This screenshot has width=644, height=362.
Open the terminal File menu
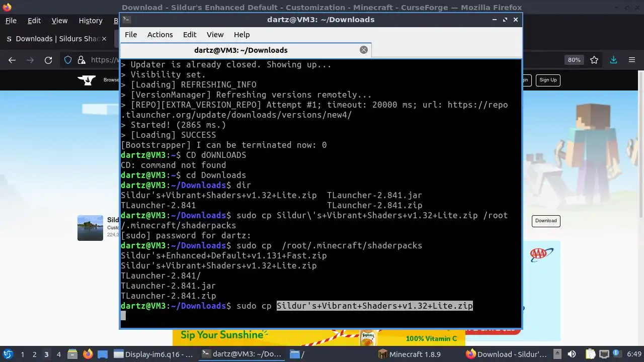coord(131,35)
